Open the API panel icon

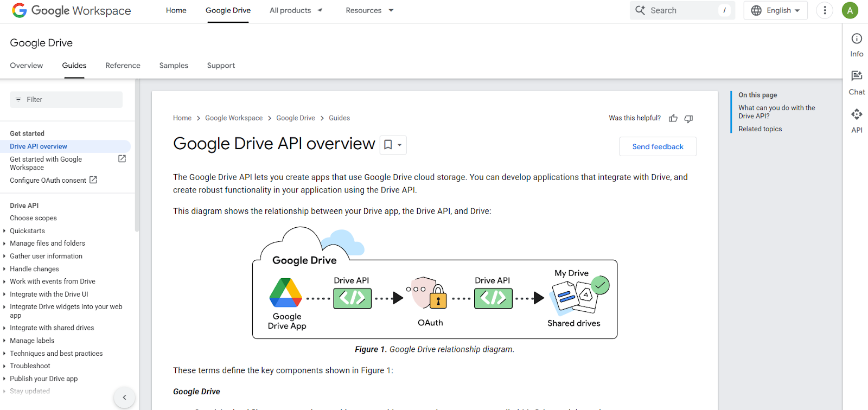(x=857, y=114)
